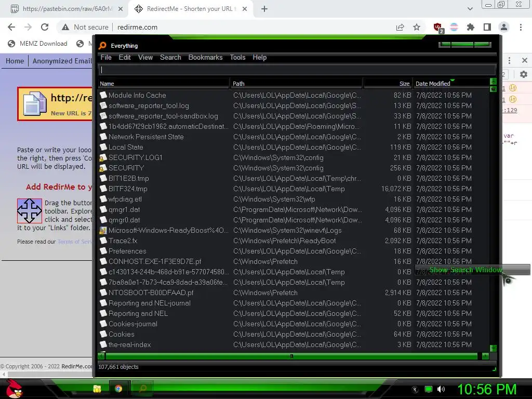This screenshot has width=532, height=399.
Task: Open the MEMZ Download bookmark
Action: (37, 44)
